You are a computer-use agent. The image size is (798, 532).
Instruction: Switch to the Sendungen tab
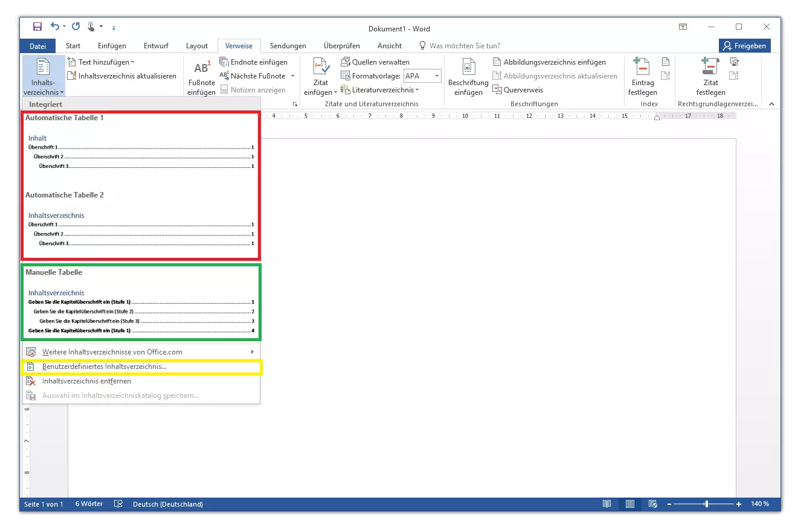pos(288,46)
